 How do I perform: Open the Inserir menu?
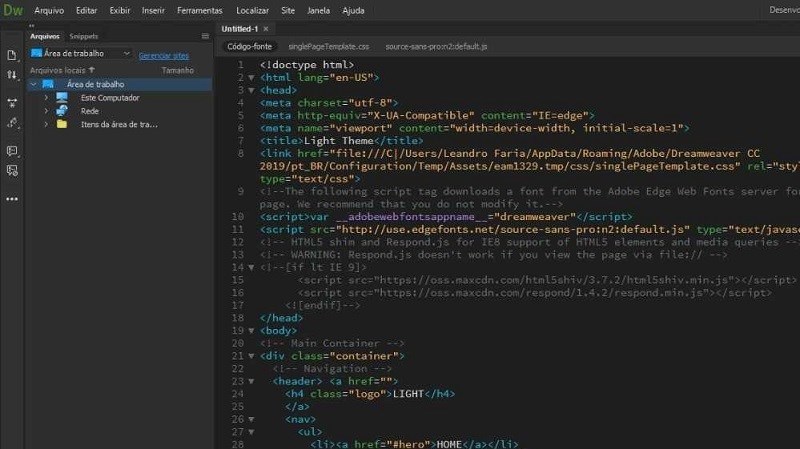[x=153, y=10]
